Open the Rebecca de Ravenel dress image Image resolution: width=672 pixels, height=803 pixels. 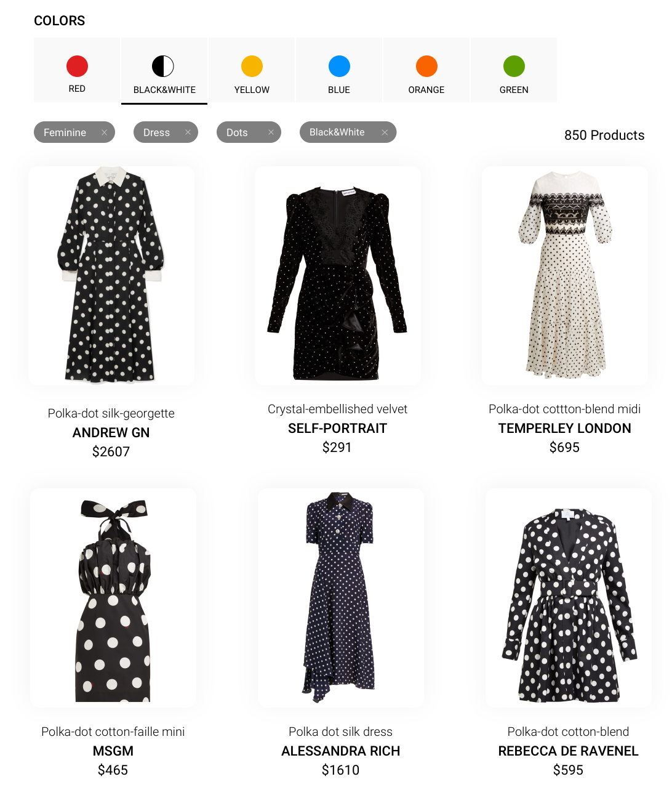(569, 598)
